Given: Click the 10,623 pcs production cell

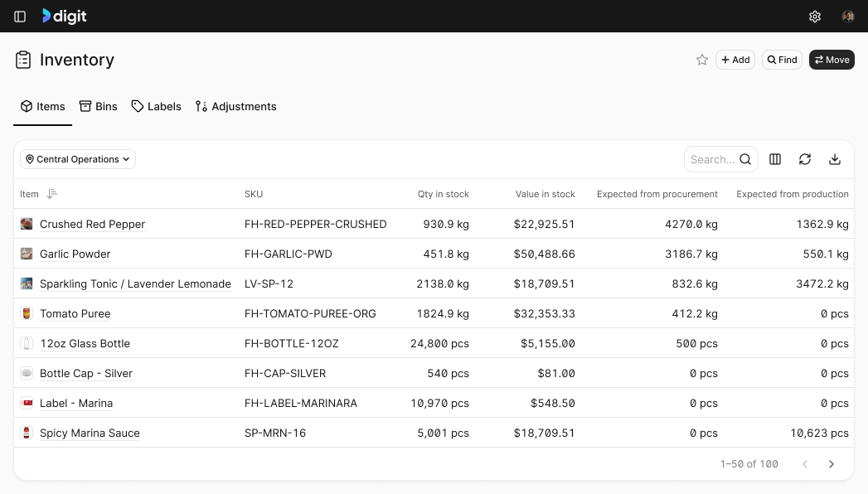Looking at the screenshot, I should [819, 433].
